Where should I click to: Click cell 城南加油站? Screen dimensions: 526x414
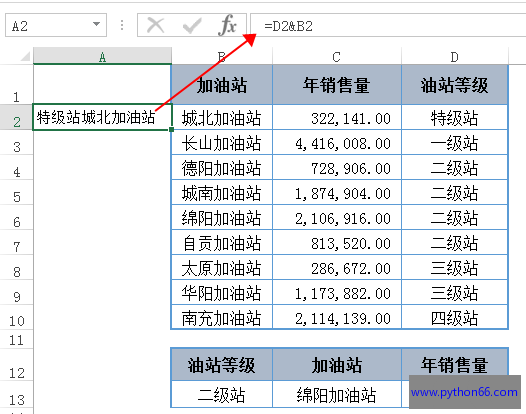(222, 192)
